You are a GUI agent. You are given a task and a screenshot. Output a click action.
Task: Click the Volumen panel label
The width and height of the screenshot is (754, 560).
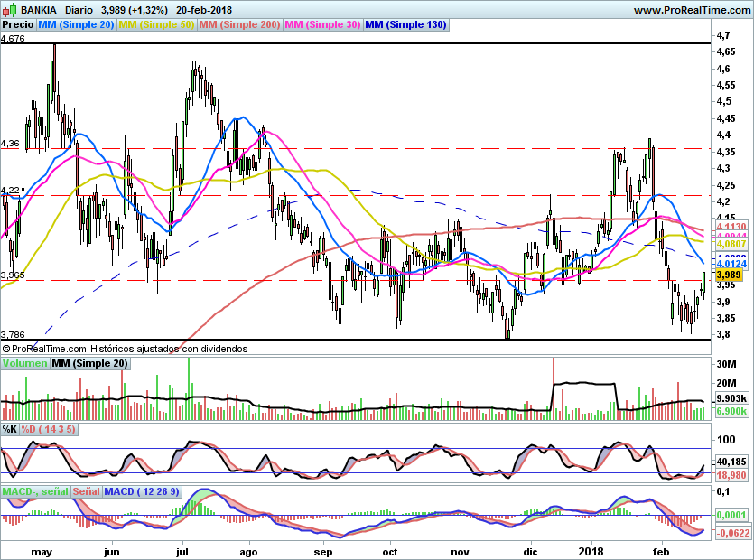(24, 363)
